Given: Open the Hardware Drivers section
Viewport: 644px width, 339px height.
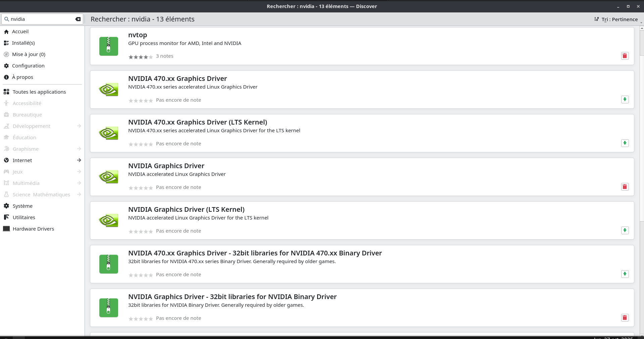Looking at the screenshot, I should (x=33, y=229).
